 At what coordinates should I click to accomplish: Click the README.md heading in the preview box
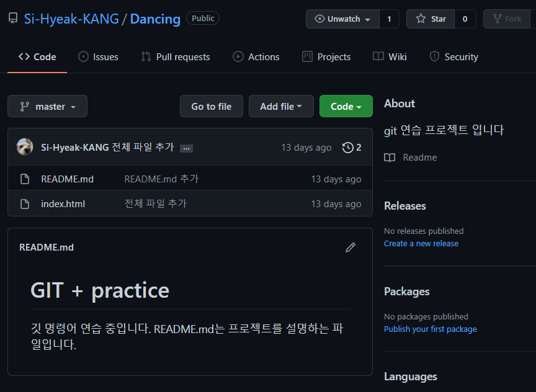[x=47, y=247]
